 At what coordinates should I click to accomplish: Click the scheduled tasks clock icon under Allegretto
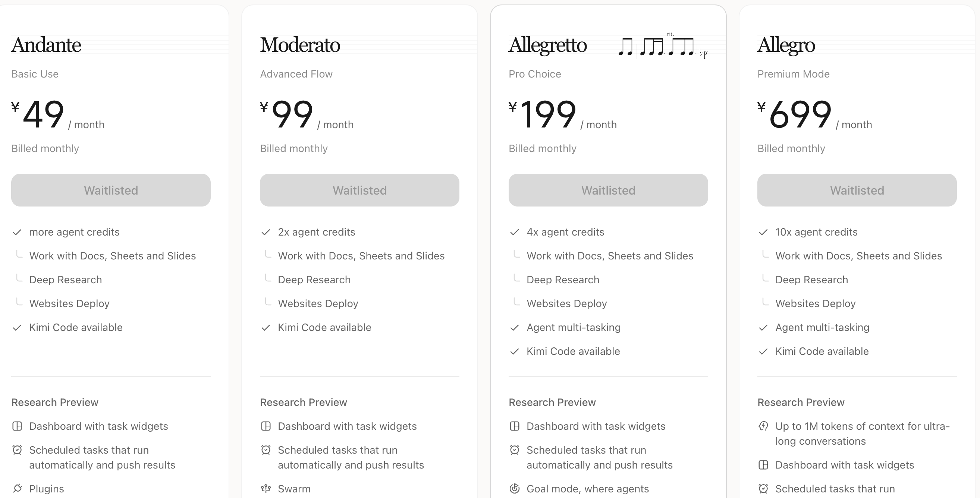click(515, 450)
